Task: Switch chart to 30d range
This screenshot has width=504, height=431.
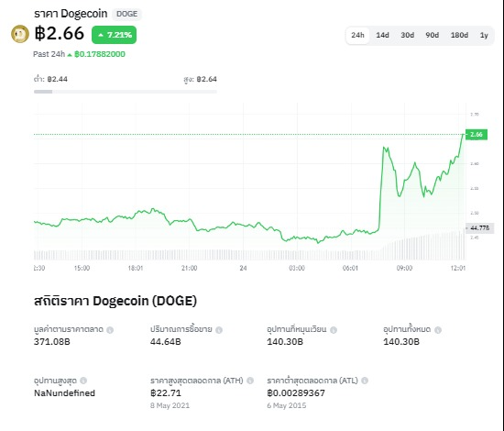Action: (407, 35)
